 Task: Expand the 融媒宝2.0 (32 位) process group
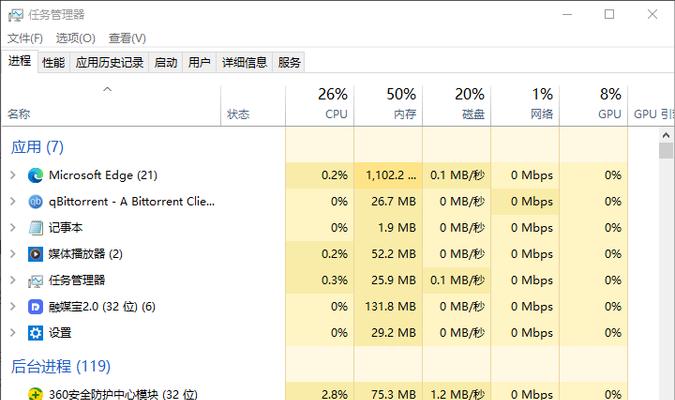click(13, 307)
